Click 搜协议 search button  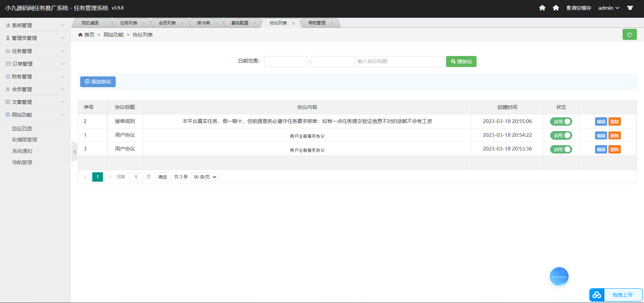click(x=461, y=62)
